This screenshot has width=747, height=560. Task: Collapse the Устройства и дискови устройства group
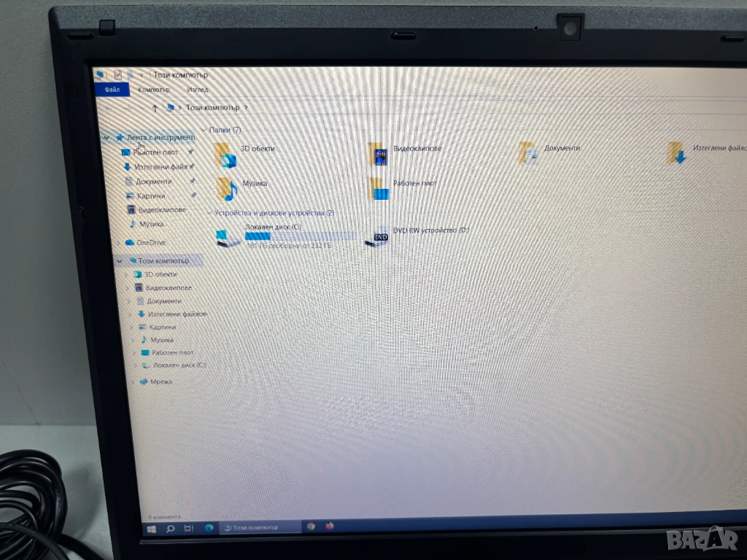tap(209, 213)
